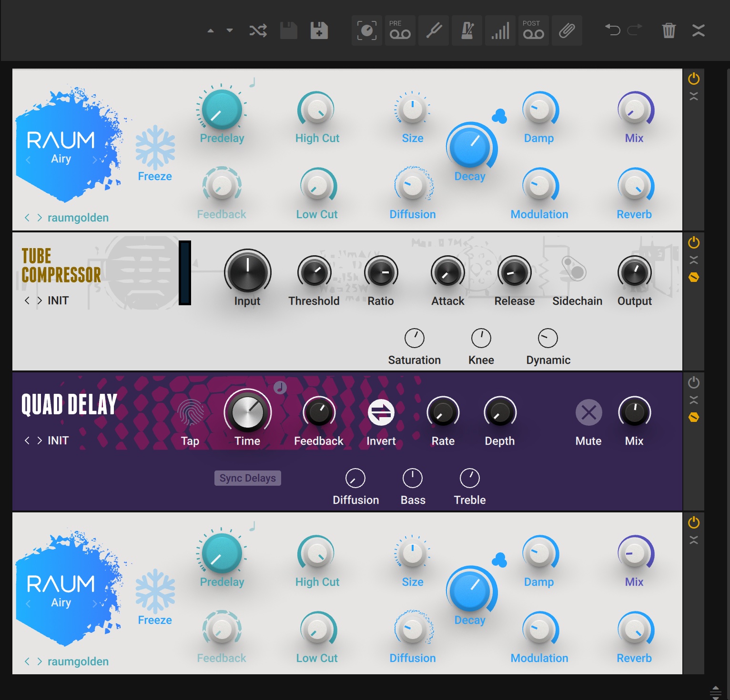730x700 pixels.
Task: Open the POST Tapedeck
Action: [x=534, y=30]
